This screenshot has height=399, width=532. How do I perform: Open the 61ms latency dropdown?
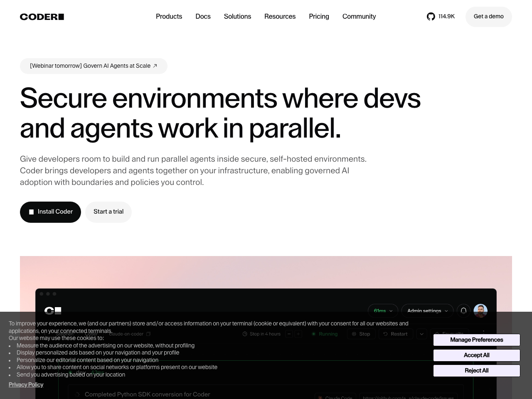[382, 310]
